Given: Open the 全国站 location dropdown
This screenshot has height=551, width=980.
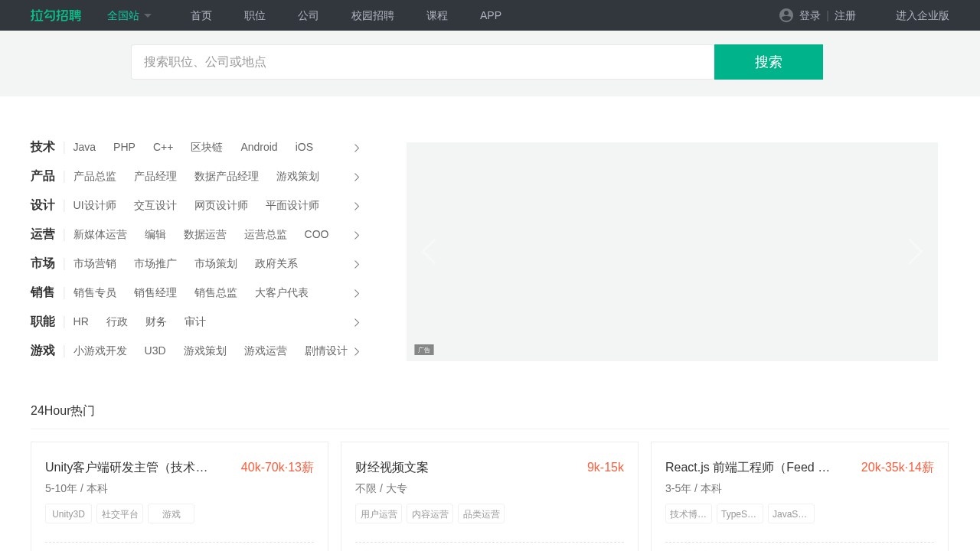Looking at the screenshot, I should (129, 15).
